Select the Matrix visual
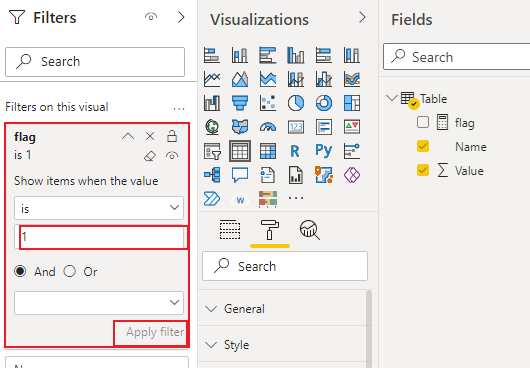Screen dimensions: 530x368 click(268, 151)
